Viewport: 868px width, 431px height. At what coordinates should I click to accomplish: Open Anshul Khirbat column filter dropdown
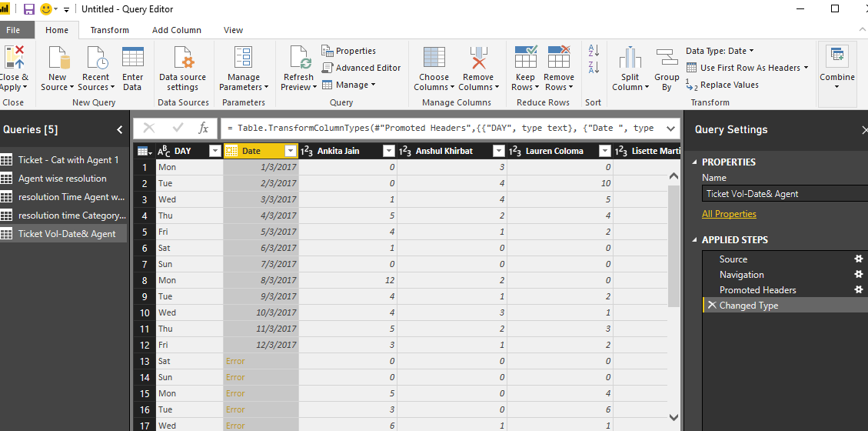pos(499,151)
